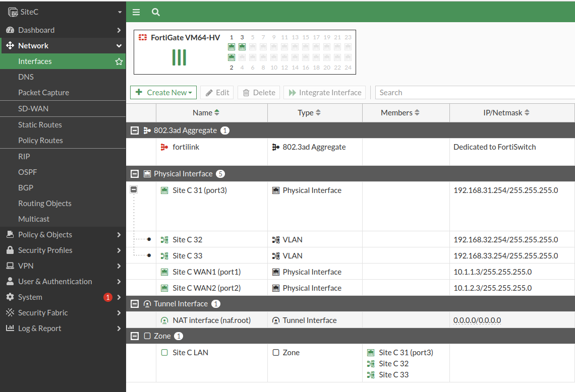Click Site C 33 VLAN icon
The image size is (575, 392).
[164, 256]
